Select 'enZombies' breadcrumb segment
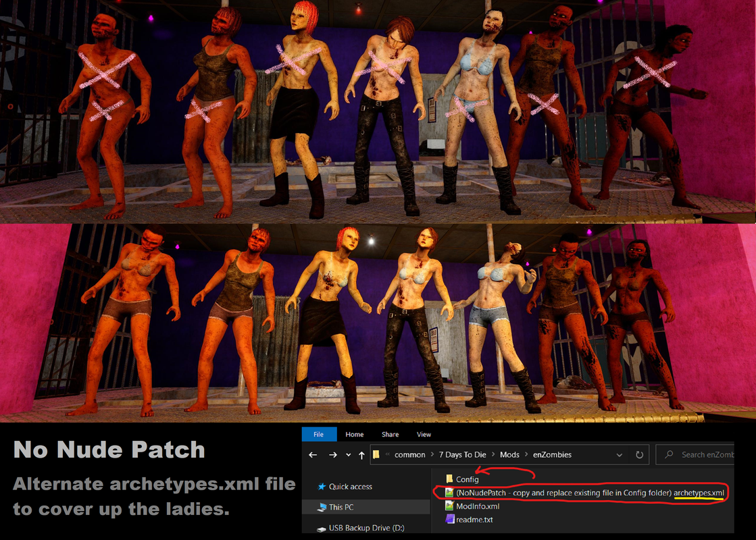Image resolution: width=756 pixels, height=540 pixels. coord(552,455)
